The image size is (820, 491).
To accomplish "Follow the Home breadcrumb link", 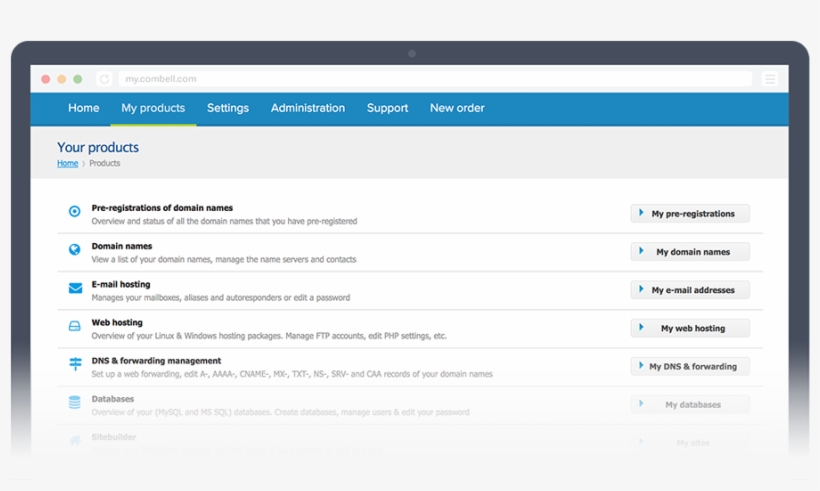I will 67,163.
